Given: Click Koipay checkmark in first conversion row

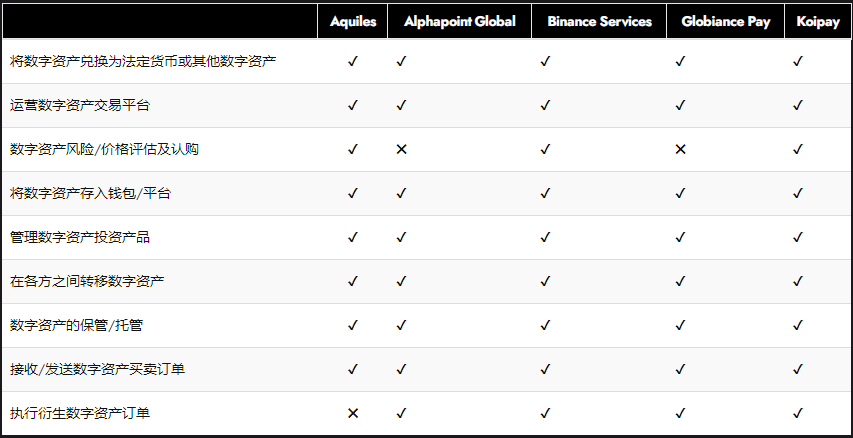Looking at the screenshot, I should click(x=798, y=61).
